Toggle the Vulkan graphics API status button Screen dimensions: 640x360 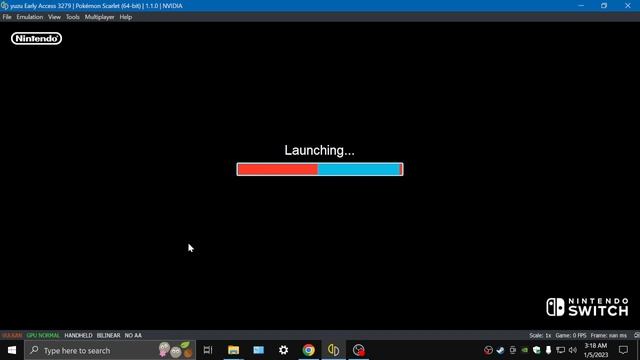(x=12, y=336)
